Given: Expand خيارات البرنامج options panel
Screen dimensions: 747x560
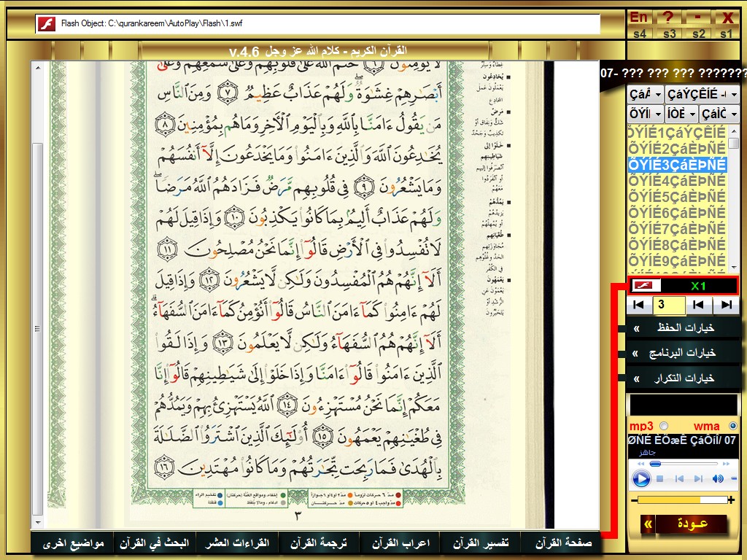Looking at the screenshot, I should (682, 353).
